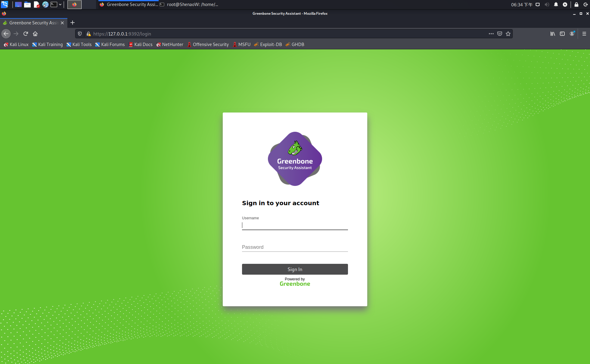590x364 pixels.
Task: Click Greenbone Security Assistant logo
Action: (295, 159)
